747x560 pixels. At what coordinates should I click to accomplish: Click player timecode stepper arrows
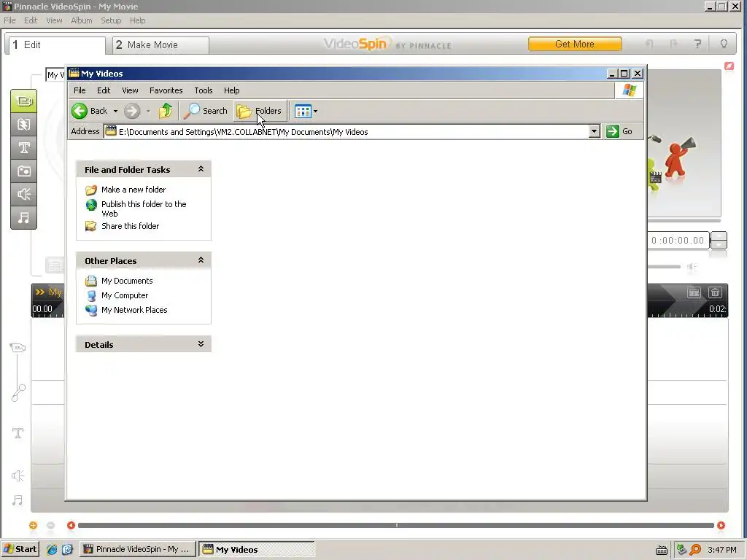[x=719, y=241]
